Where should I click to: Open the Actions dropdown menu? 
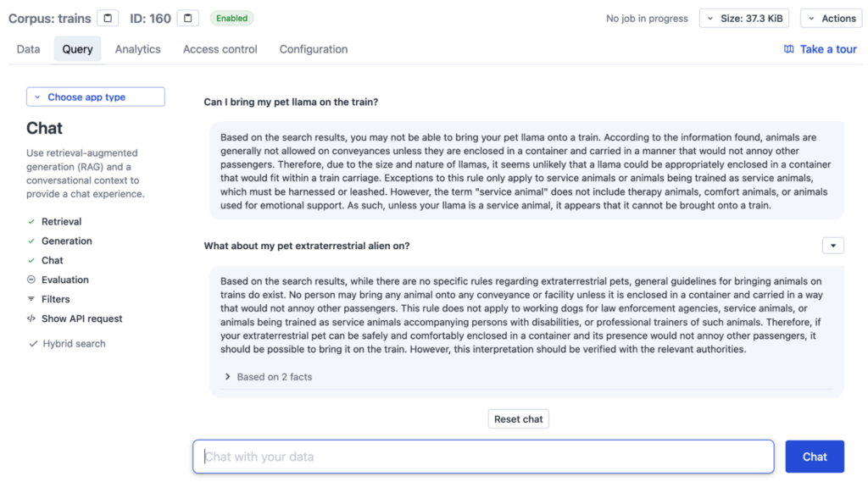click(831, 19)
